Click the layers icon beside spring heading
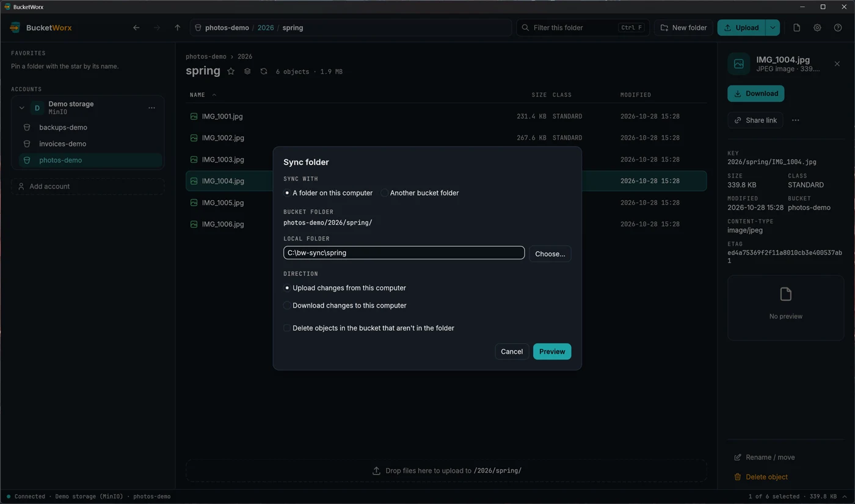 (x=247, y=71)
